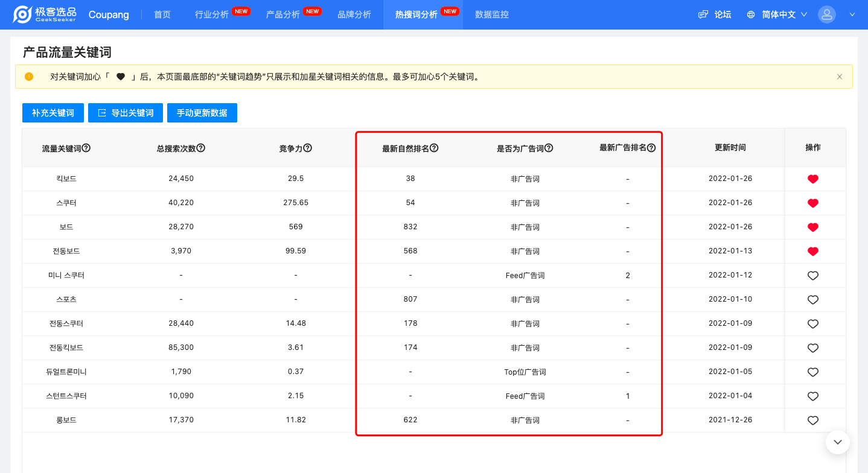868x473 pixels.
Task: Click the GeekSeeker logo
Action: click(45, 14)
